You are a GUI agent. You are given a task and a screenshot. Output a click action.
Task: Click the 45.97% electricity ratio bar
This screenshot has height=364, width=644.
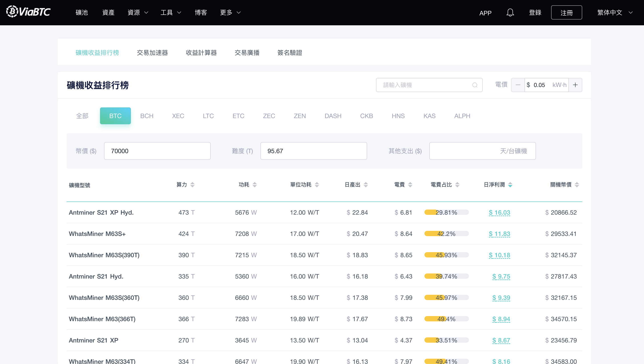pos(446,297)
